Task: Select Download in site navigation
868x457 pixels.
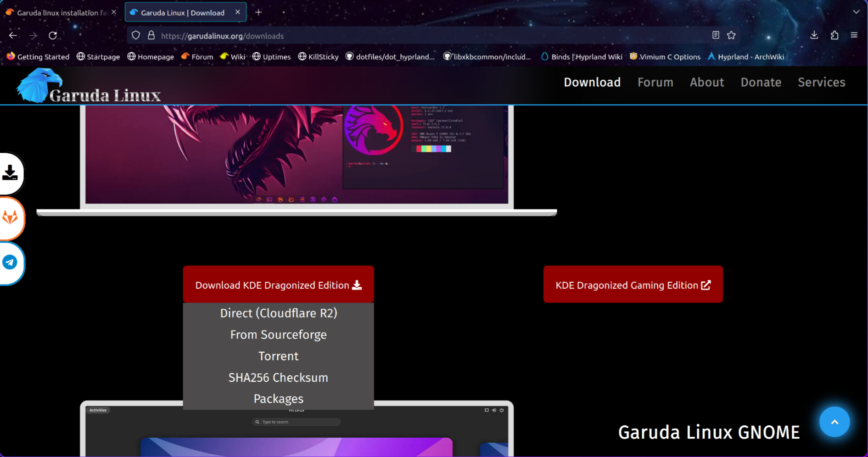Action: (592, 82)
